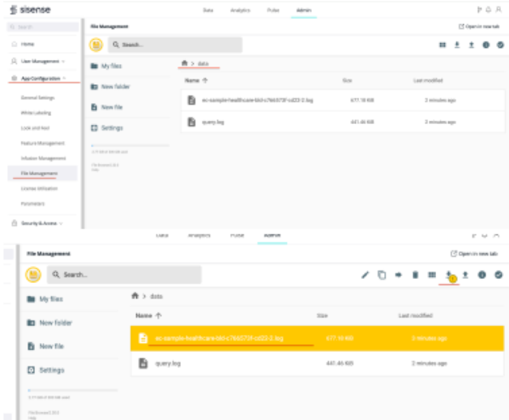Open notifications bell in Sisense header
Screen dimensions: 509x420
tap(489, 9)
